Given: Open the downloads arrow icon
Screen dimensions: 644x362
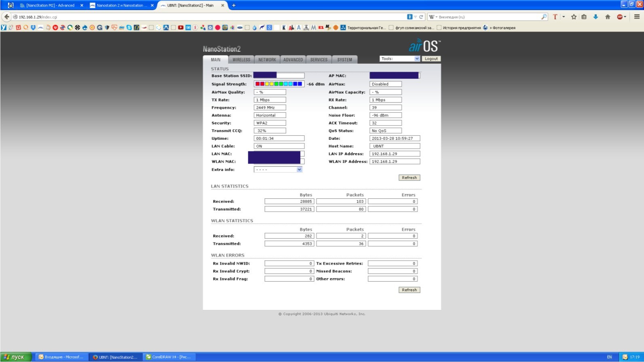Looking at the screenshot, I should click(595, 17).
